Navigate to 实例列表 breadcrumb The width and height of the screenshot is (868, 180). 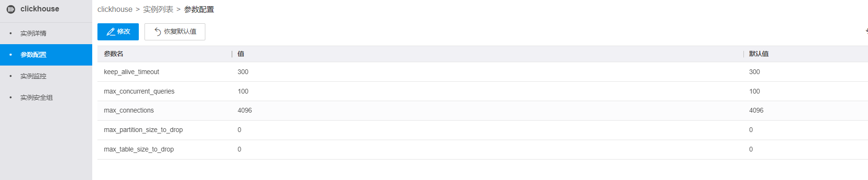[x=158, y=9]
